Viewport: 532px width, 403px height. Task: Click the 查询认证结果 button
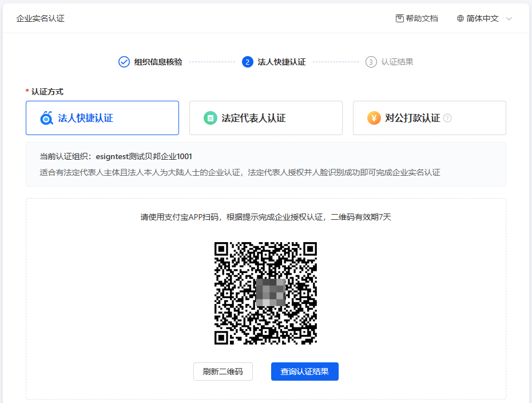304,372
